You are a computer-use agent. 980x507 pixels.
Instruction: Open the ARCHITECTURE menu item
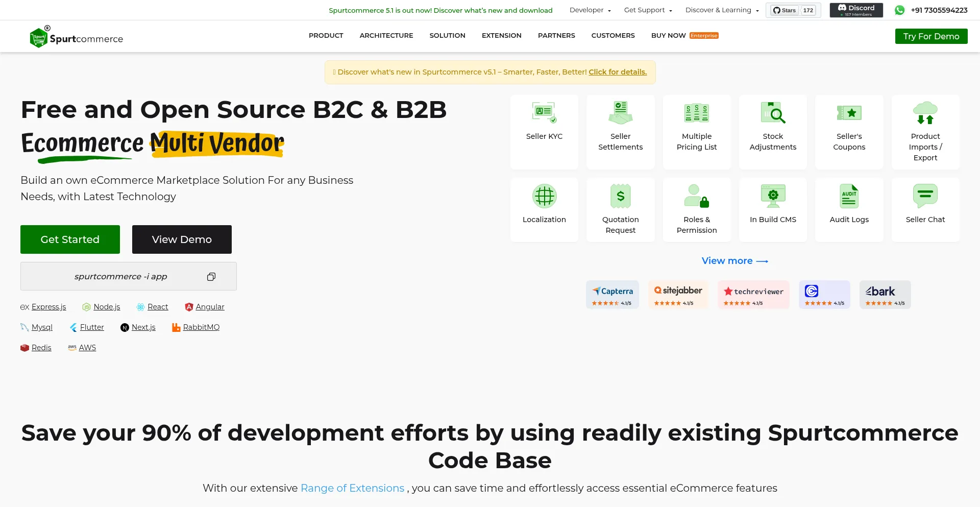(386, 36)
